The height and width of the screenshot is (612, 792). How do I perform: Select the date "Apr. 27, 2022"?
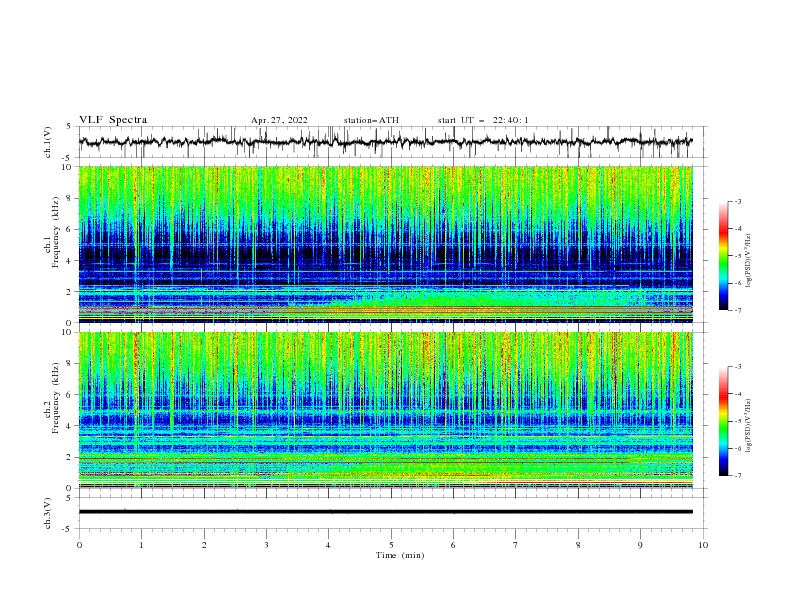pos(279,120)
